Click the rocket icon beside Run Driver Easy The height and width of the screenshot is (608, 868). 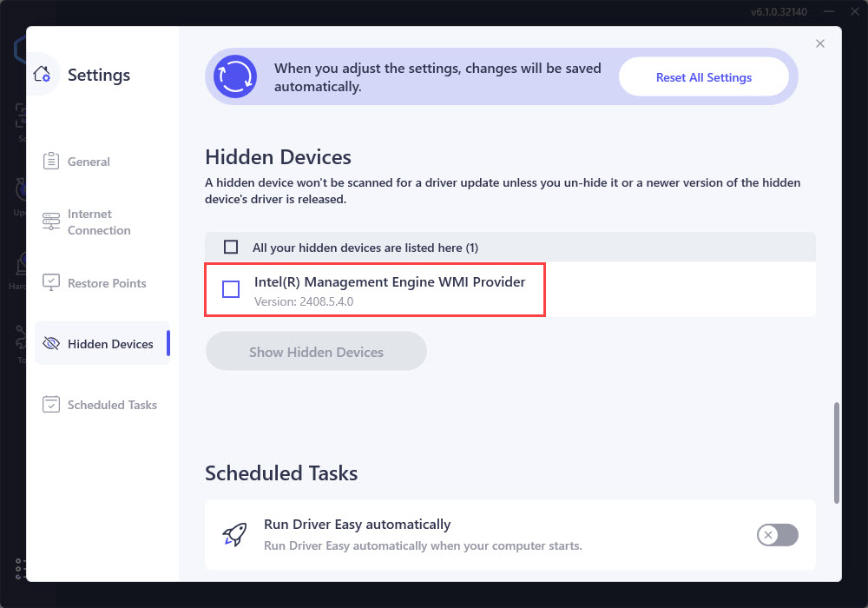(x=235, y=535)
